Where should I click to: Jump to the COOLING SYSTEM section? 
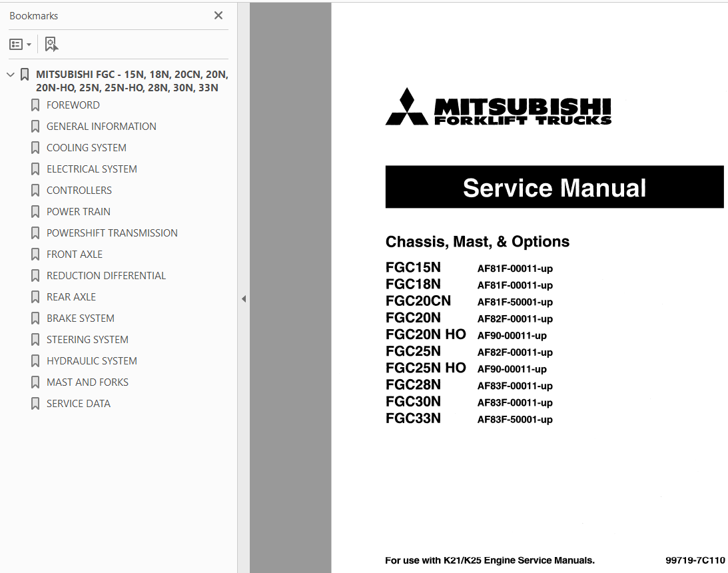pyautogui.click(x=87, y=148)
